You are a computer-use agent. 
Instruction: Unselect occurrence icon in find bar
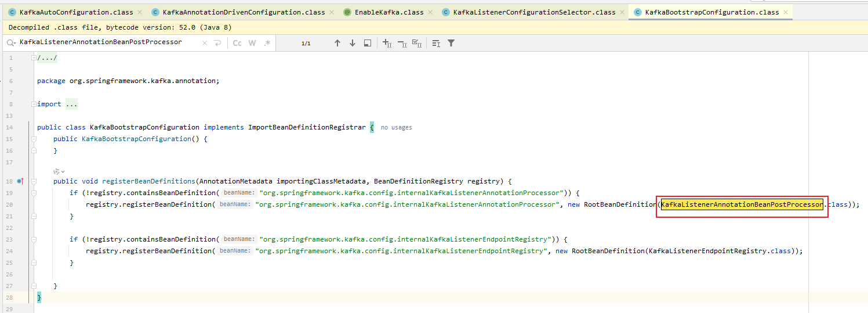(402, 43)
